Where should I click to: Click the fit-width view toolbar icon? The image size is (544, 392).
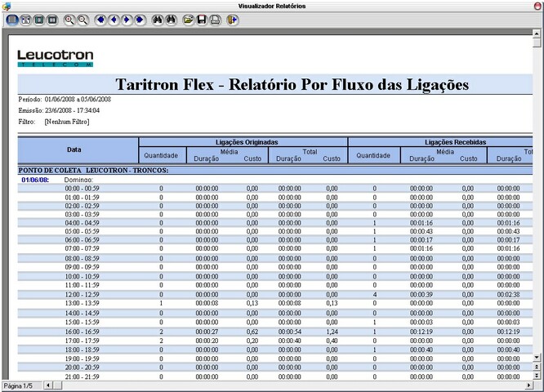pos(26,20)
